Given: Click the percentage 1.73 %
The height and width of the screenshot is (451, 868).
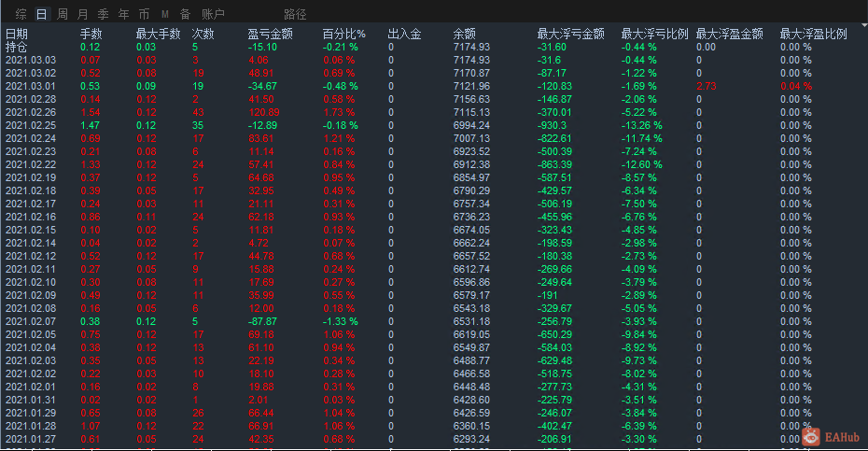Looking at the screenshot, I should tap(339, 112).
